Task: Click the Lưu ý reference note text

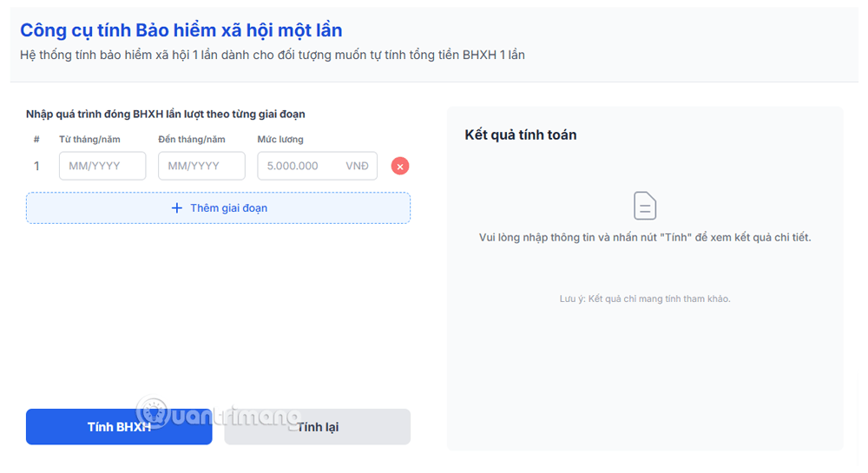Action: [645, 299]
